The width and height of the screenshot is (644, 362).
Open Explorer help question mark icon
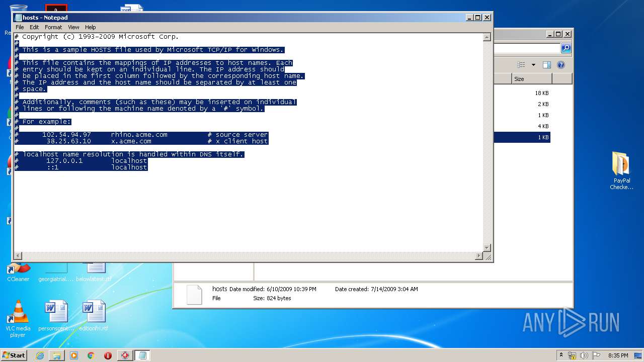tap(561, 65)
